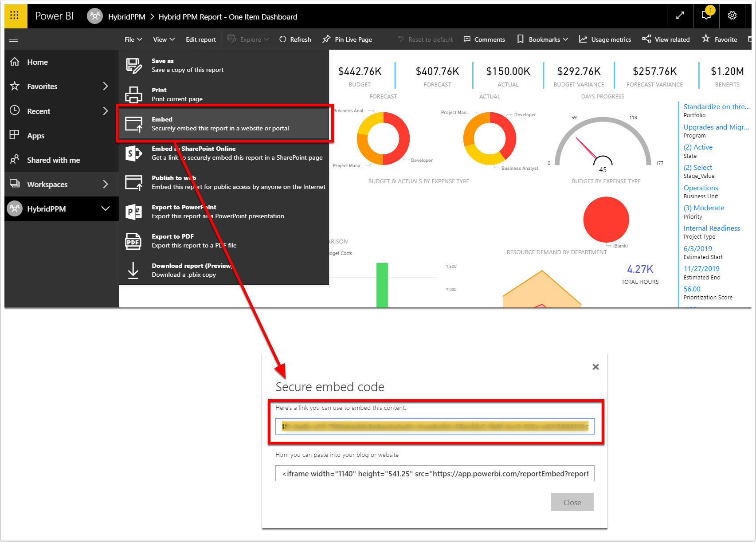Click the 4.27K Total Hours value
The width and height of the screenshot is (756, 542).
coord(640,269)
